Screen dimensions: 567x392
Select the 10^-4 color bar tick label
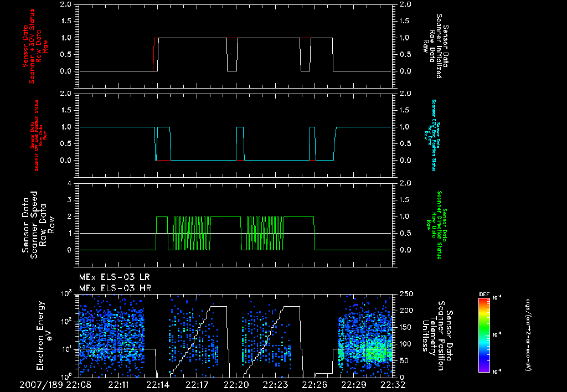tap(497, 298)
